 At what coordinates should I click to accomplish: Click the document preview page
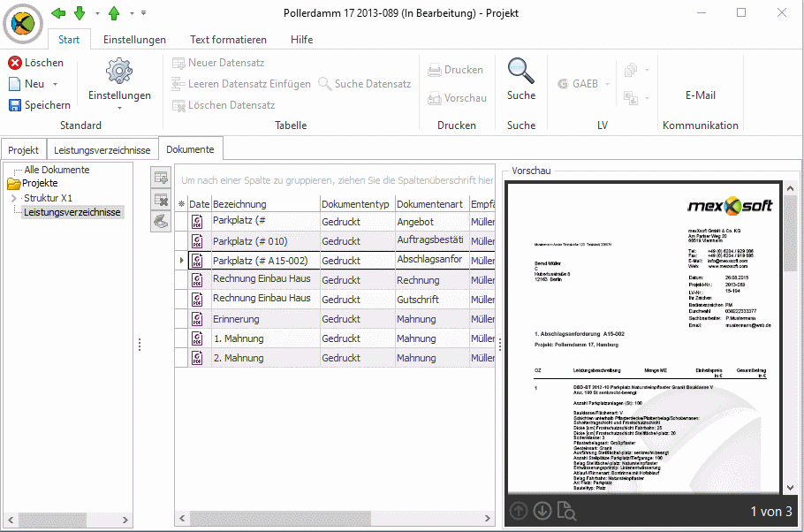click(x=645, y=338)
